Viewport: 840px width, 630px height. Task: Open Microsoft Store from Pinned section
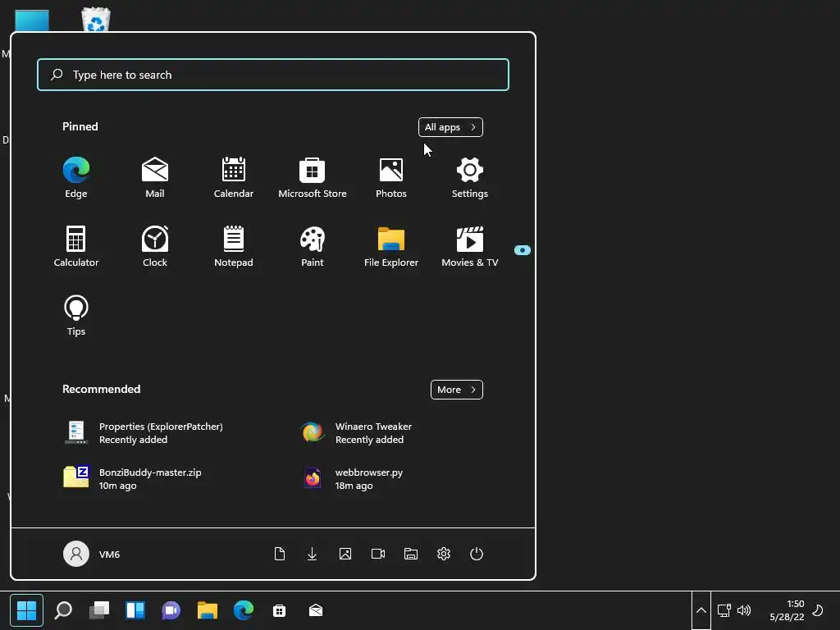pos(313,178)
